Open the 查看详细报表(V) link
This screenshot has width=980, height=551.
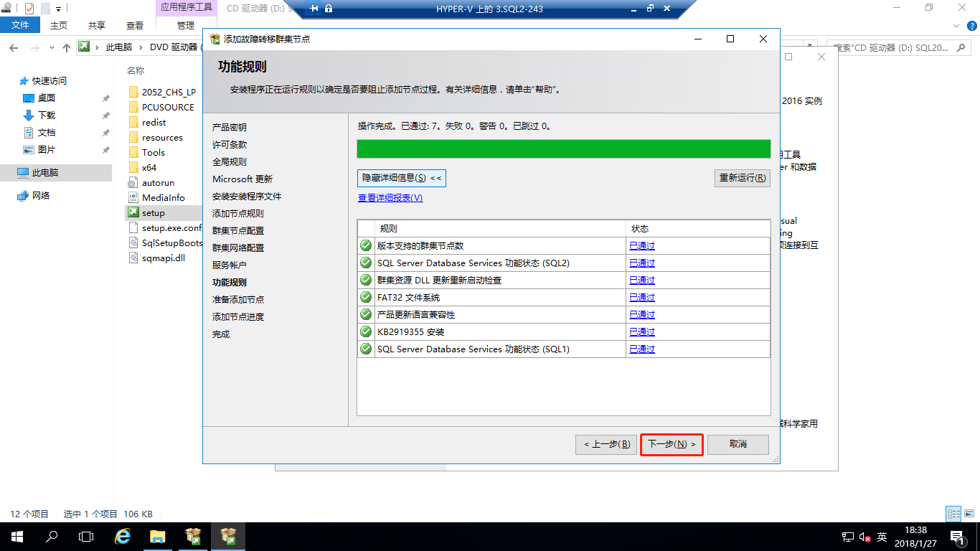390,198
